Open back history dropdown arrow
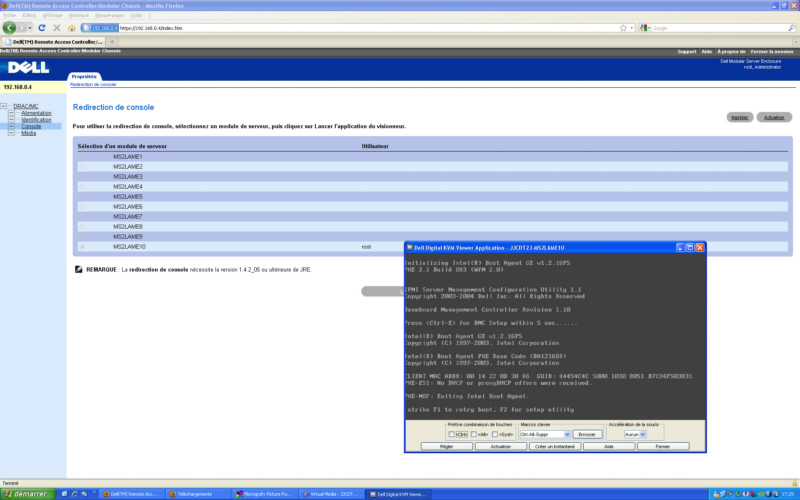Viewport: 800px width, 500px height. pos(30,28)
